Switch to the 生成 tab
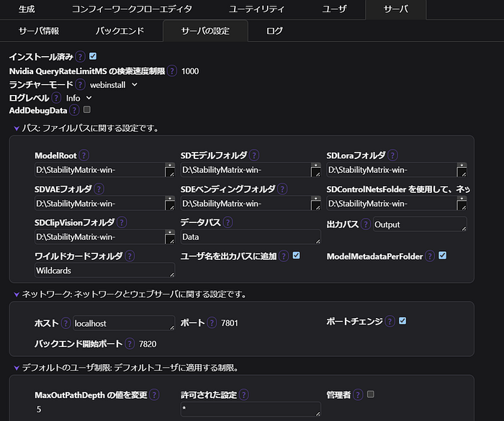 (27, 9)
